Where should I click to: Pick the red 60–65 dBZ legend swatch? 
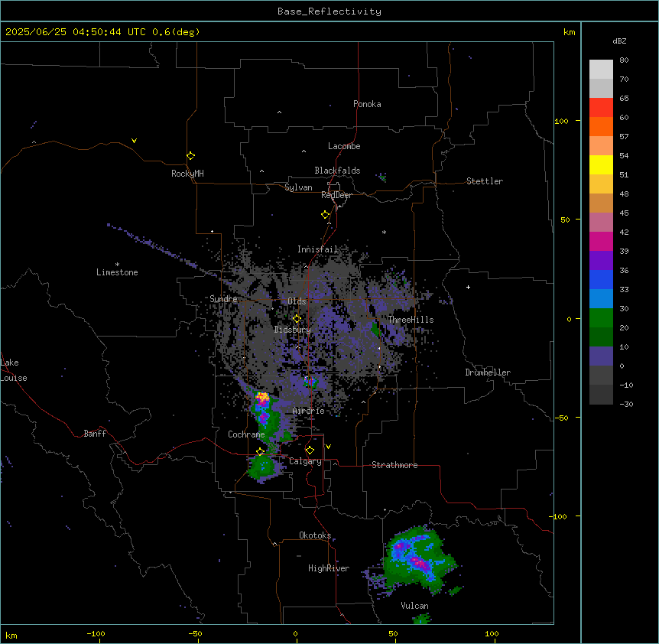tap(601, 108)
